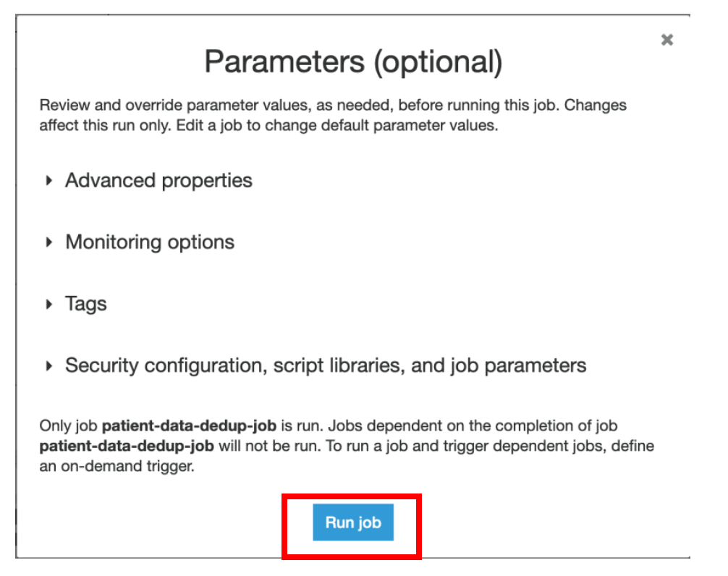Click the triangle arrow beside Advanced properties
The height and width of the screenshot is (576, 728).
coord(48,181)
